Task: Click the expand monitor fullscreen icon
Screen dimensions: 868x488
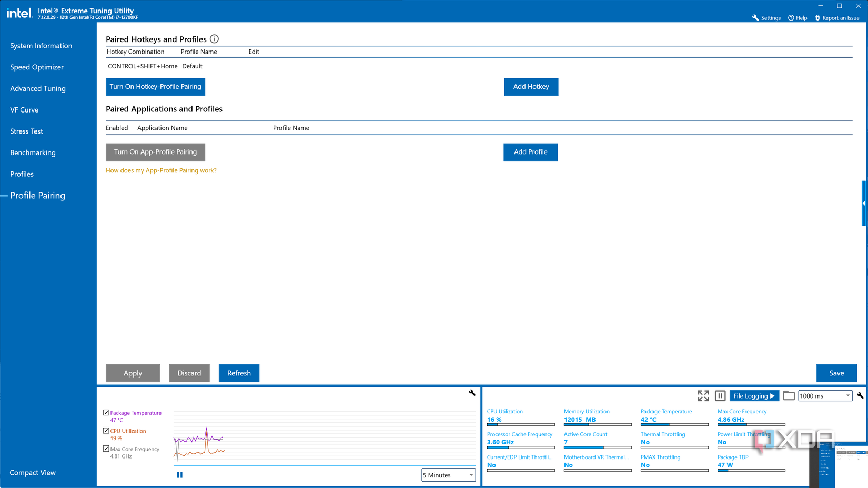Action: pos(703,396)
